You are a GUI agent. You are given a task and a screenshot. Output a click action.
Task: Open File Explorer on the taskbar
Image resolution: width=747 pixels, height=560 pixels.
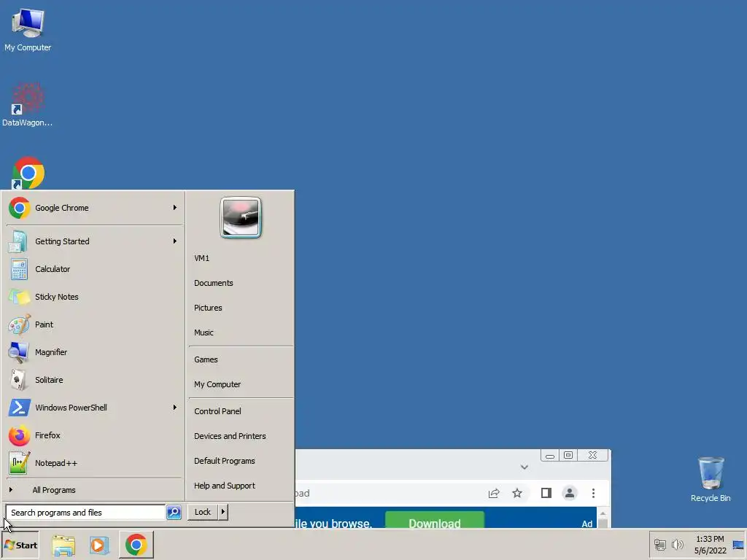click(63, 545)
